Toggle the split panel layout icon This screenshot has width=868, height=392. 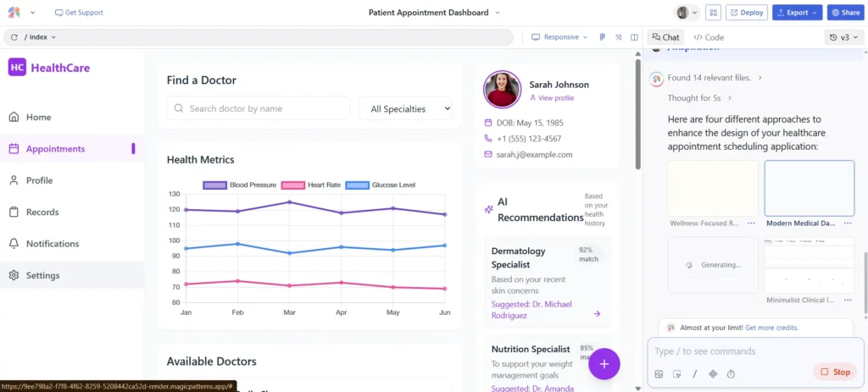click(x=634, y=37)
